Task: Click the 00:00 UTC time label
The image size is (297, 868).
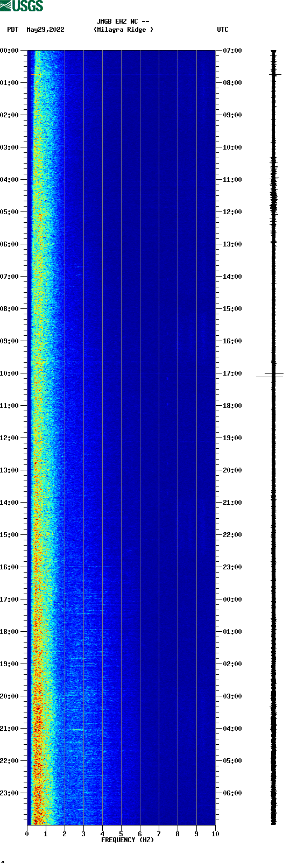Action: click(232, 599)
